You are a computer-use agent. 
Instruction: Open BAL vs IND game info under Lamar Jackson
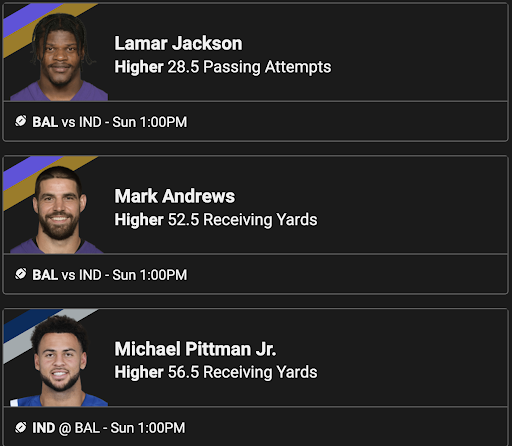point(110,122)
